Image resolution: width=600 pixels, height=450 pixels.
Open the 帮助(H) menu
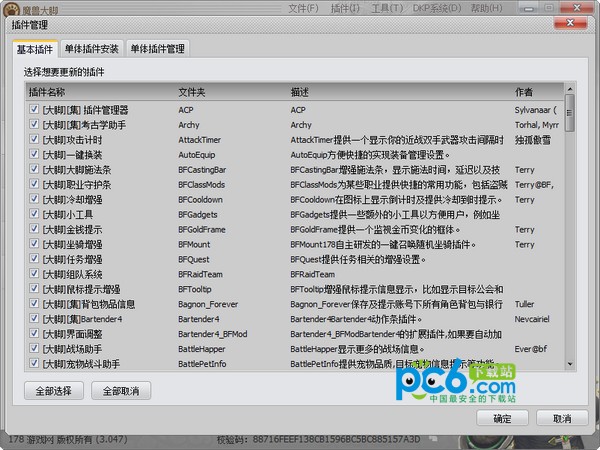coord(486,8)
